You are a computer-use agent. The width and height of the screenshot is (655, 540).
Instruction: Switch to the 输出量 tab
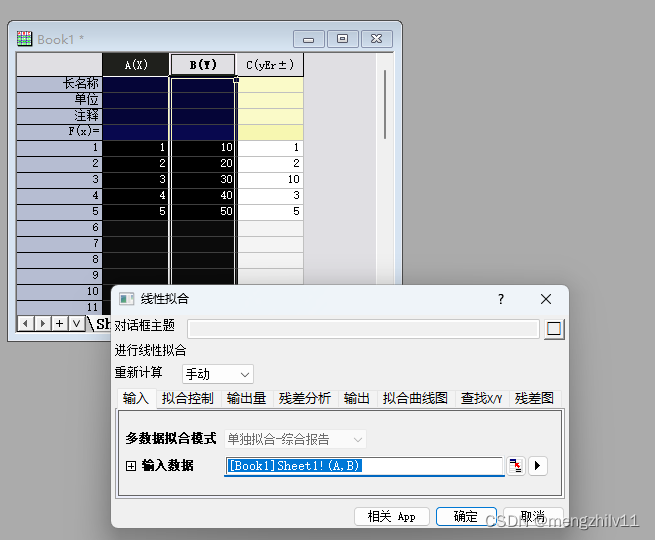[x=246, y=398]
